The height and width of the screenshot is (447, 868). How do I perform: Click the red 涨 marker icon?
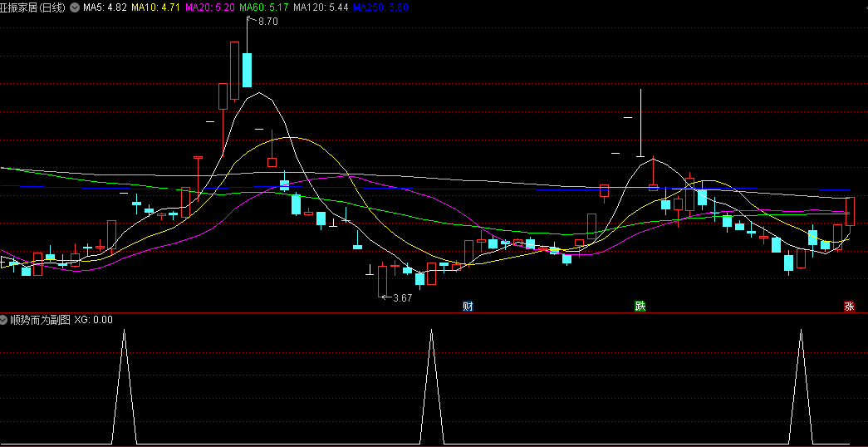(x=849, y=306)
